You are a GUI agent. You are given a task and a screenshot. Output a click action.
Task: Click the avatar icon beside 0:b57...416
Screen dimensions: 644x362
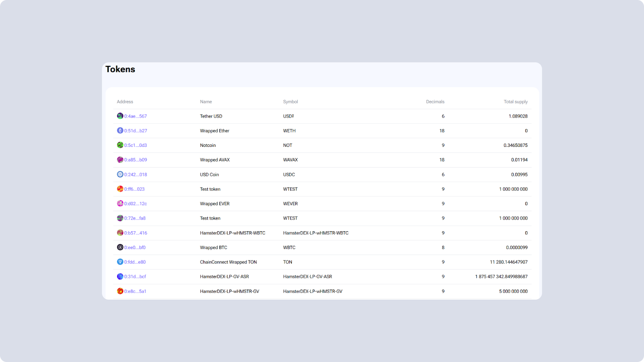point(120,232)
